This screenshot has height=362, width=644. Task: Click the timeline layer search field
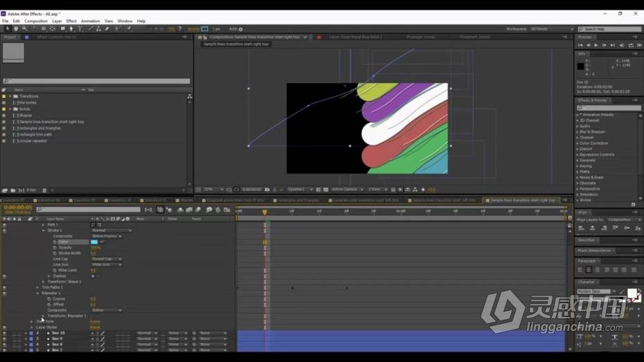point(89,210)
